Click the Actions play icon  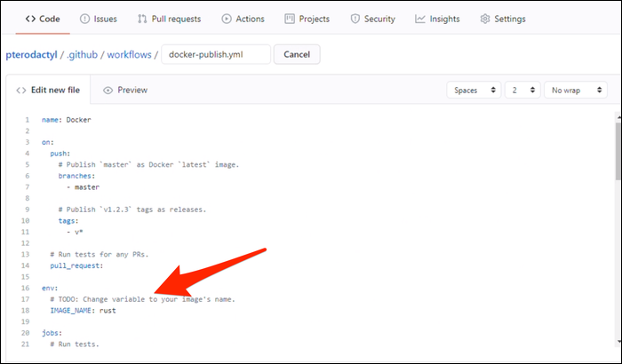[226, 19]
